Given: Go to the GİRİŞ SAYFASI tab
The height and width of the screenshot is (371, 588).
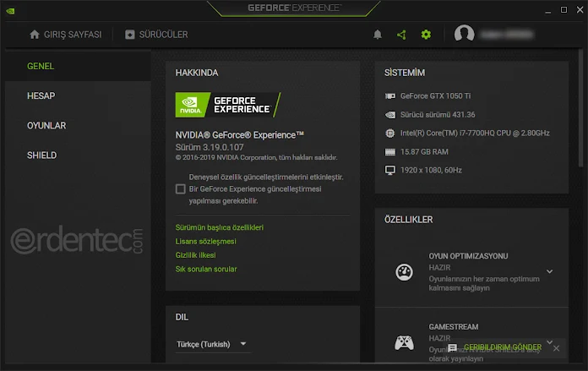Looking at the screenshot, I should pos(66,35).
